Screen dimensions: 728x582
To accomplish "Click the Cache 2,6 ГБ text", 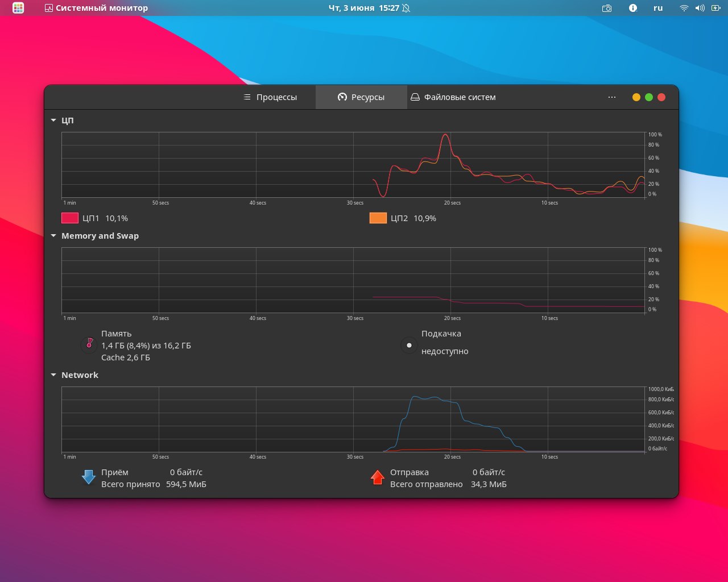I will coord(126,357).
